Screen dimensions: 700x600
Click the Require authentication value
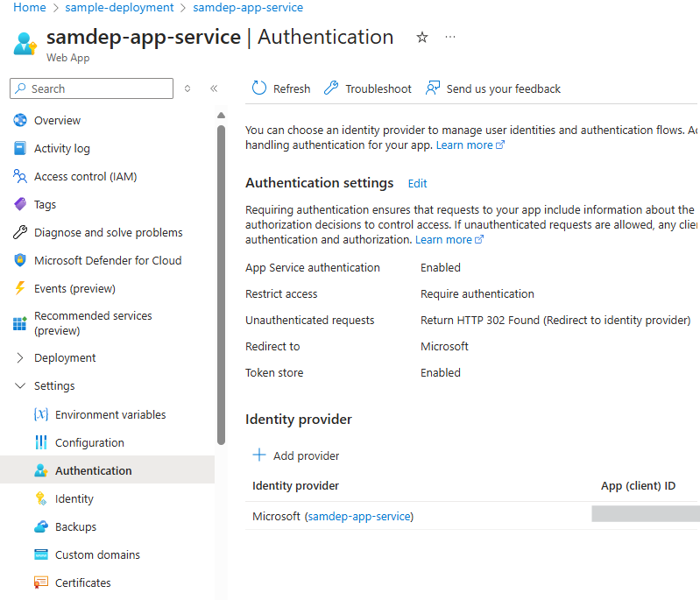click(477, 293)
